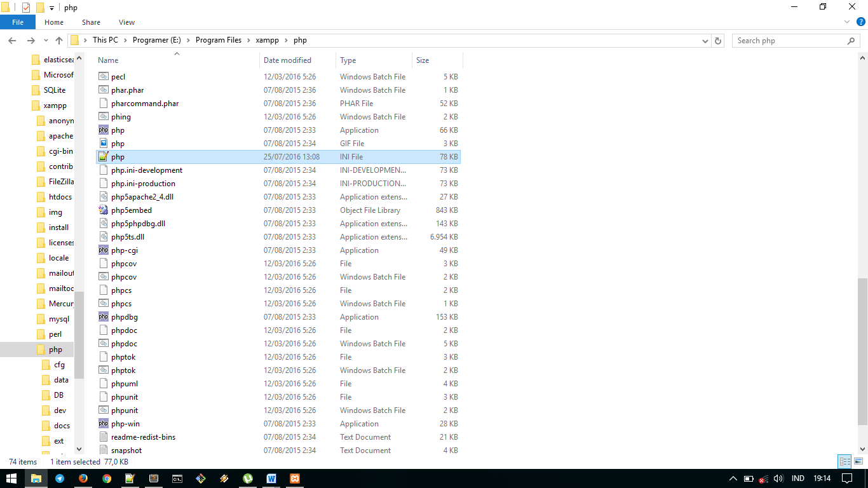Select the pecl batch file icon

pyautogui.click(x=104, y=76)
